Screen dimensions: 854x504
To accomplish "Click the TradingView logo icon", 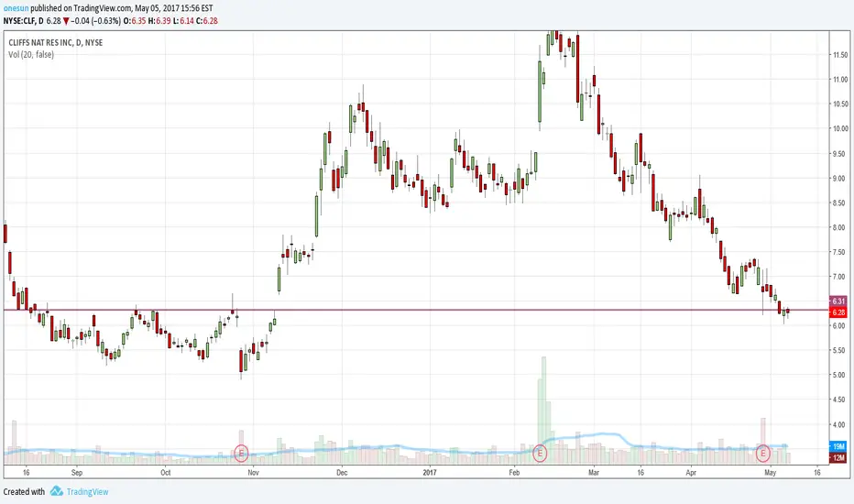I will tap(57, 491).
